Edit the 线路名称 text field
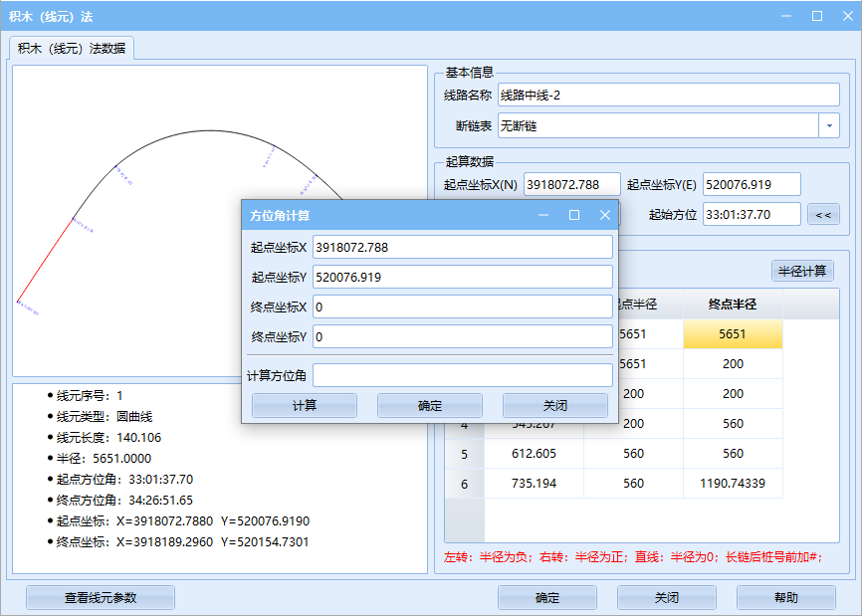 point(669,96)
